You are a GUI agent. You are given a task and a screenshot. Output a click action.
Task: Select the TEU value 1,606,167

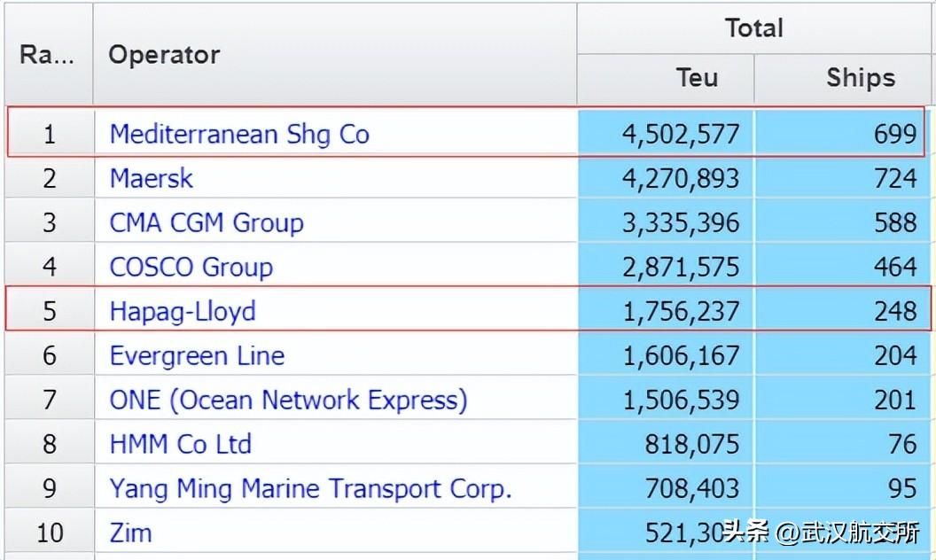(x=681, y=356)
